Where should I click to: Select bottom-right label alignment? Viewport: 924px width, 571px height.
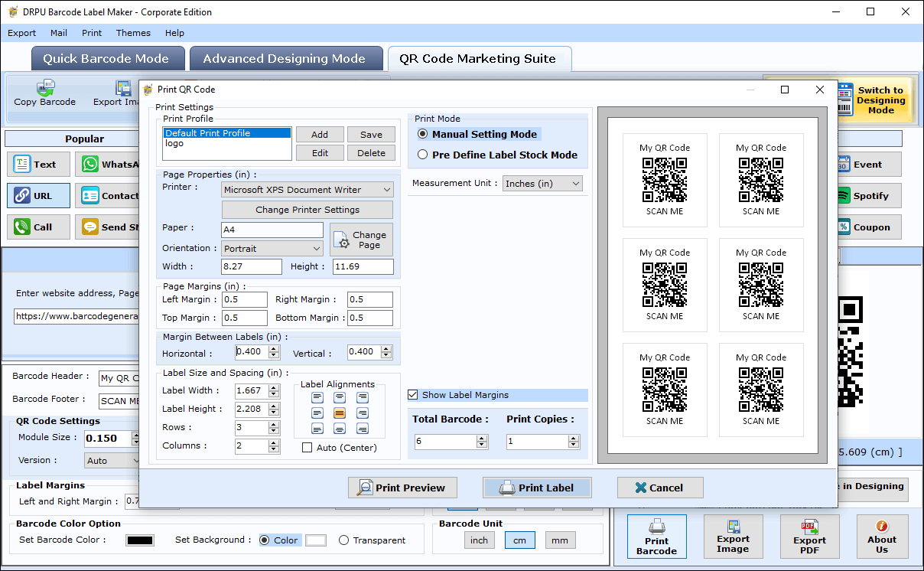click(363, 429)
